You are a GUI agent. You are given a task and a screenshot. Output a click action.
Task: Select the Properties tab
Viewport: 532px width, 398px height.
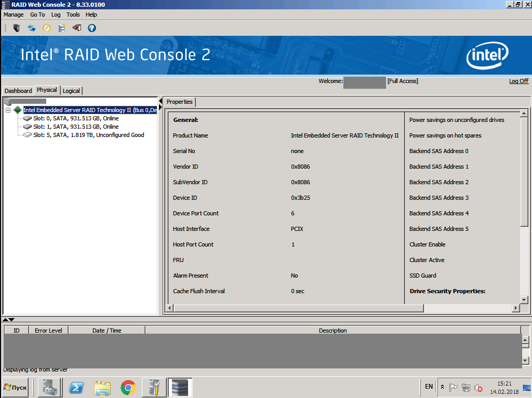[179, 102]
